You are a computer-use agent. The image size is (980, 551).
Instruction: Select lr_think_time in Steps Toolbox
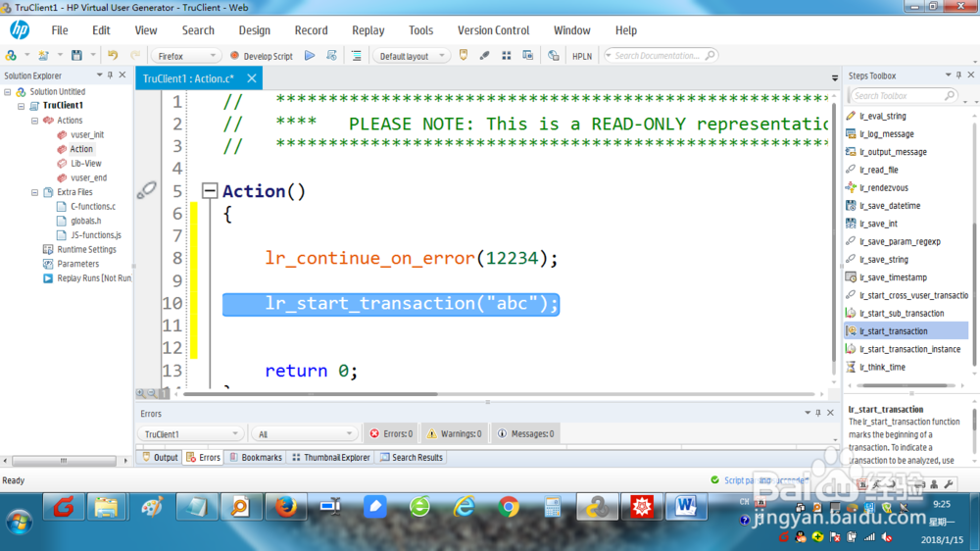[882, 367]
